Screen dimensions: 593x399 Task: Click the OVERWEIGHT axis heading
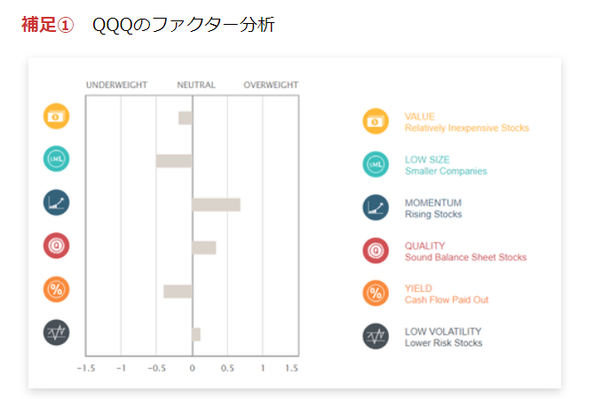click(271, 85)
